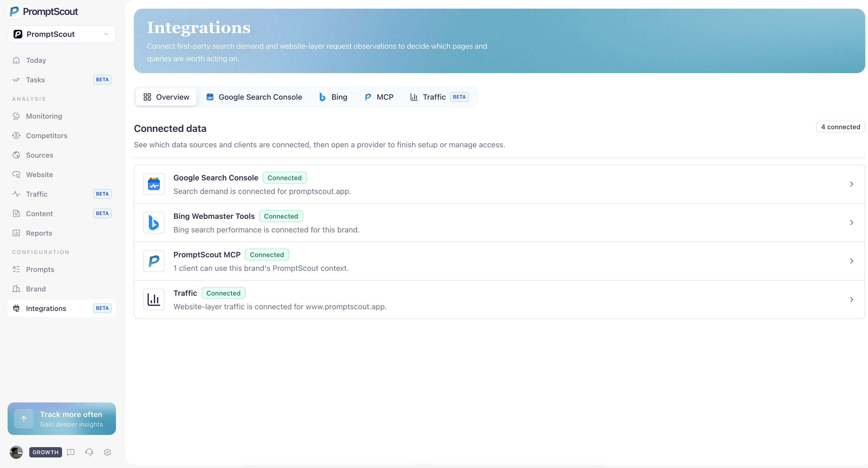Open the user profile avatar
Image resolution: width=868 pixels, height=468 pixels.
tap(16, 452)
